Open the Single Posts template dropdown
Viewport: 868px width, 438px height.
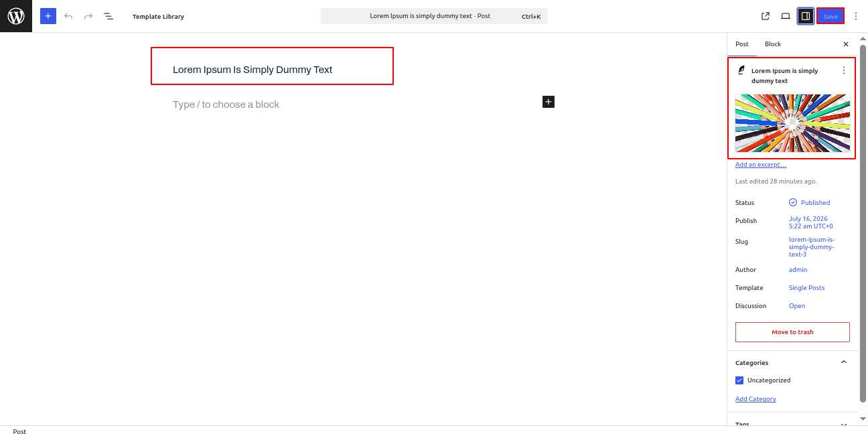pos(806,288)
